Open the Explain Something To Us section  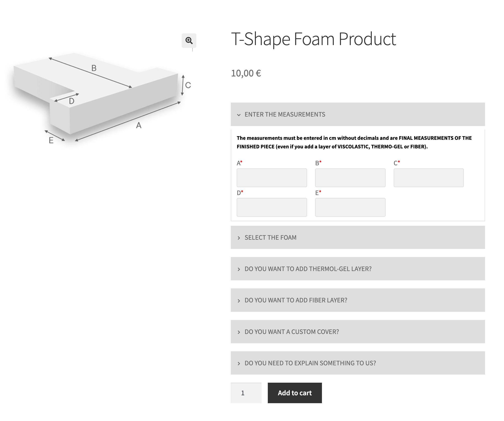[310, 363]
